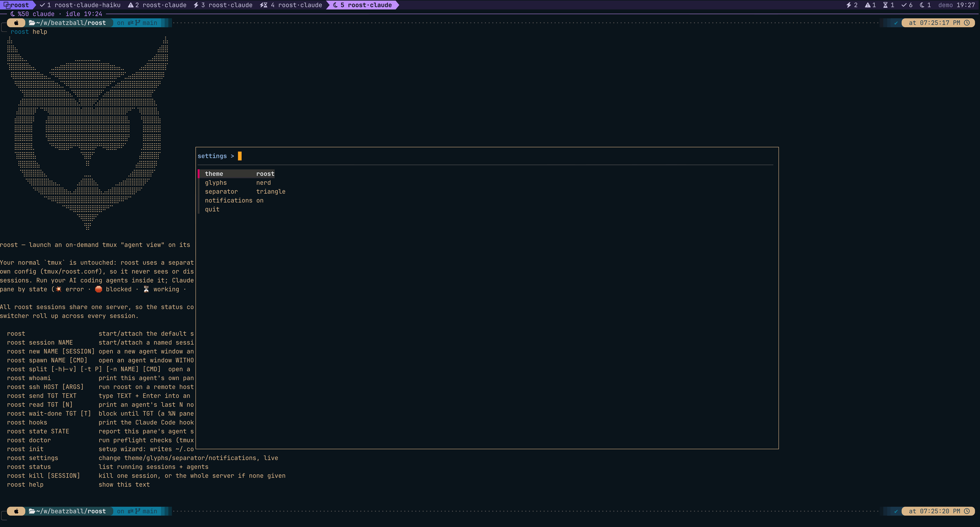The height and width of the screenshot is (527, 980).
Task: Click the typed "roost help" command under first prompt
Action: pyautogui.click(x=29, y=32)
